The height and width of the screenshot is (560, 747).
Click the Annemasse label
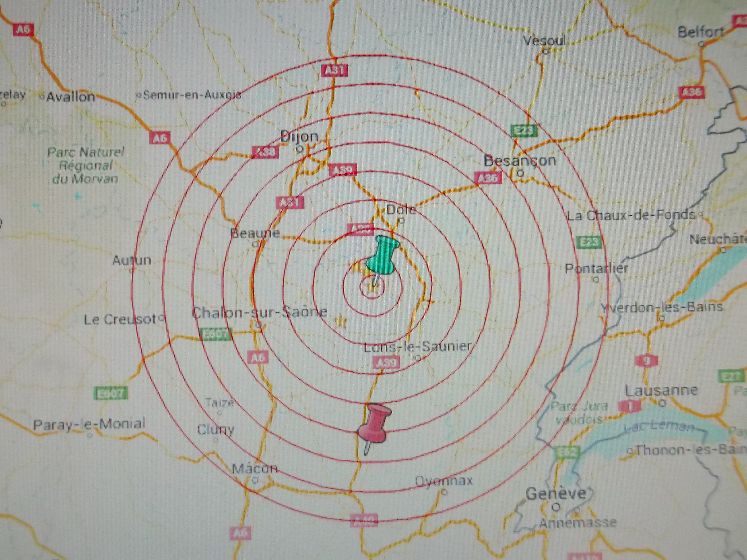click(578, 523)
